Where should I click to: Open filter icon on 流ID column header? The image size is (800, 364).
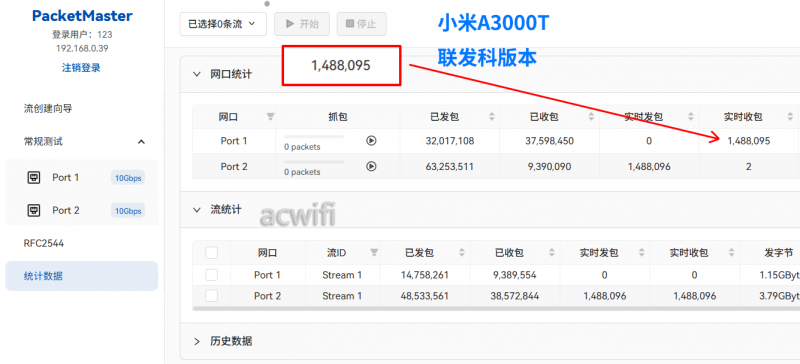tap(374, 252)
